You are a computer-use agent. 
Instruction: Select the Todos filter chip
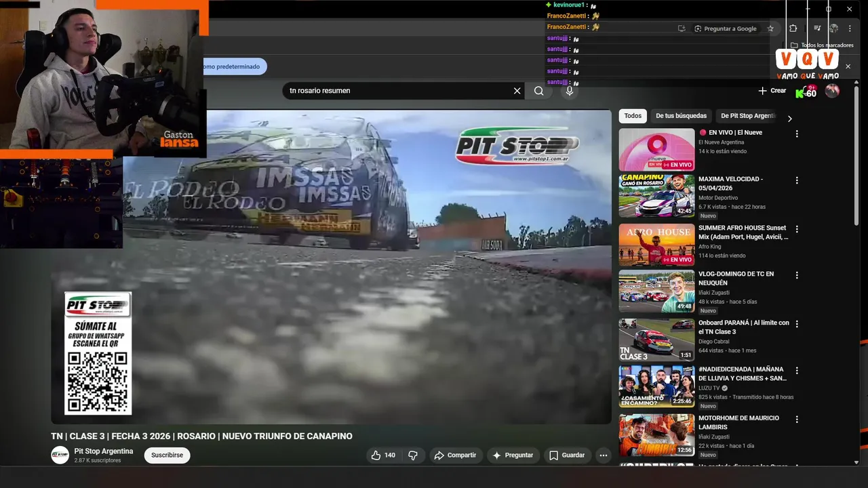click(633, 116)
